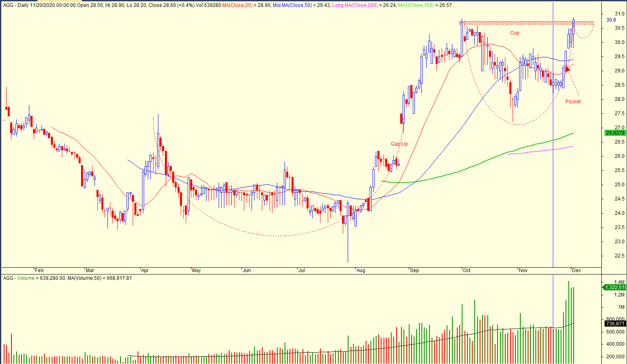Select the green 1,322,510 volume tag
The image size is (627, 364).
615,288
